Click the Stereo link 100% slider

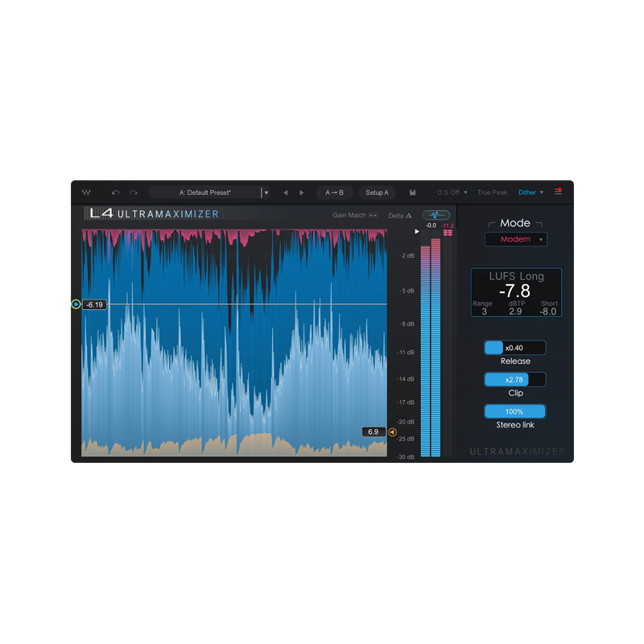click(514, 411)
